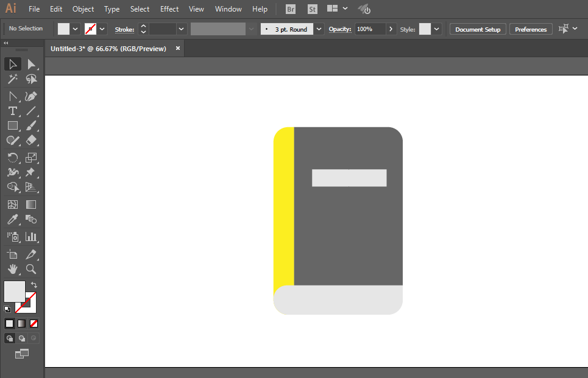Open the 3 pt. Round brush dropdown
588x378 pixels.
pos(319,29)
